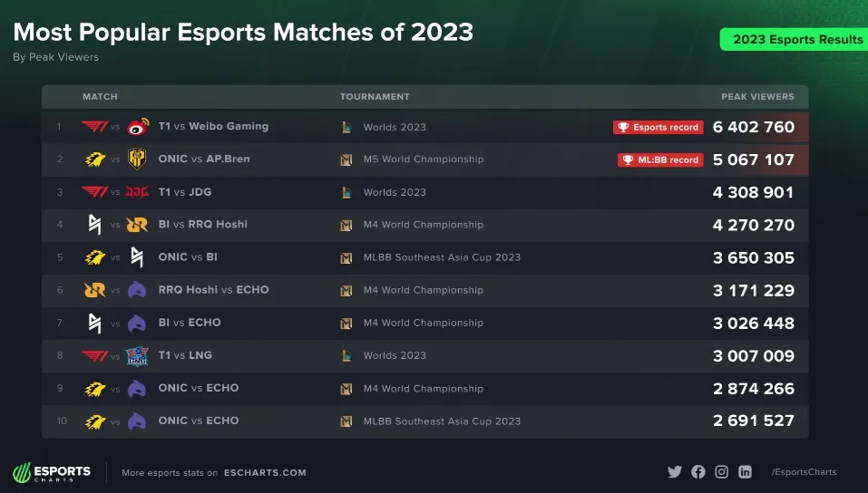868x493 pixels.
Task: Click the Esports record badge
Action: 658,128
